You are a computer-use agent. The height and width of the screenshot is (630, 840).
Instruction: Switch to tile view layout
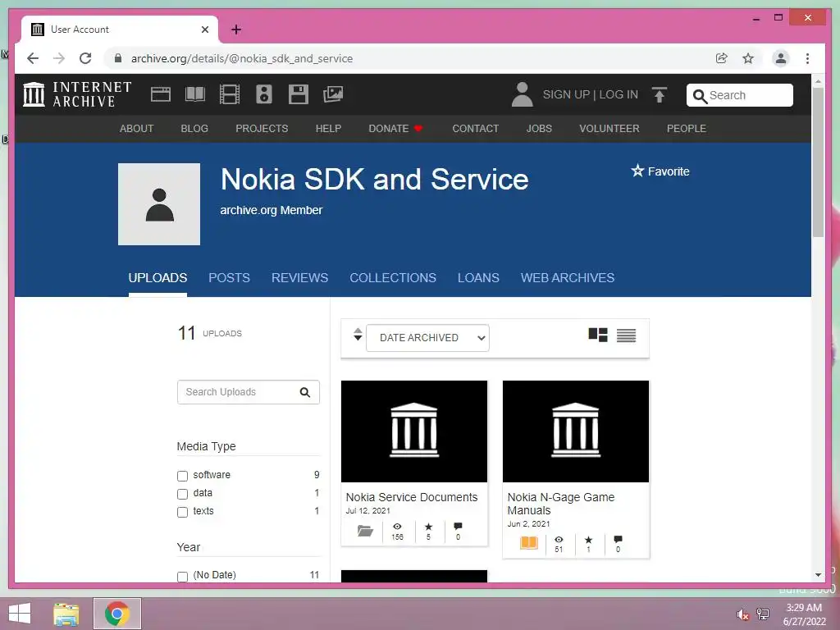tap(598, 335)
